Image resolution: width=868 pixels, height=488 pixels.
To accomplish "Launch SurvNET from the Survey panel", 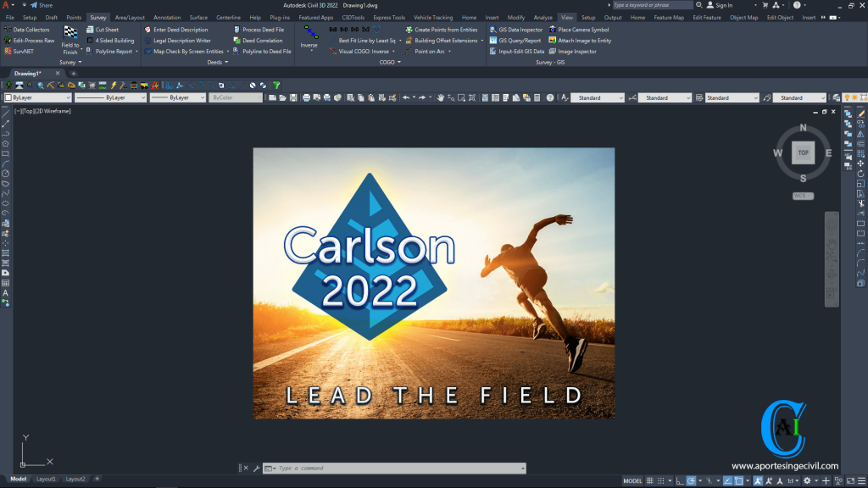I will pos(25,51).
